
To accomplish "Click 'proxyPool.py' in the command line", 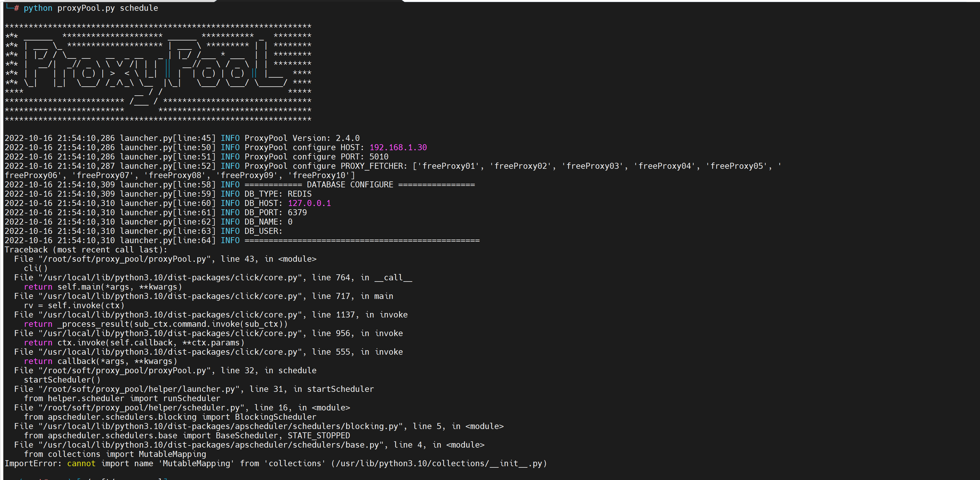I will [x=86, y=8].
